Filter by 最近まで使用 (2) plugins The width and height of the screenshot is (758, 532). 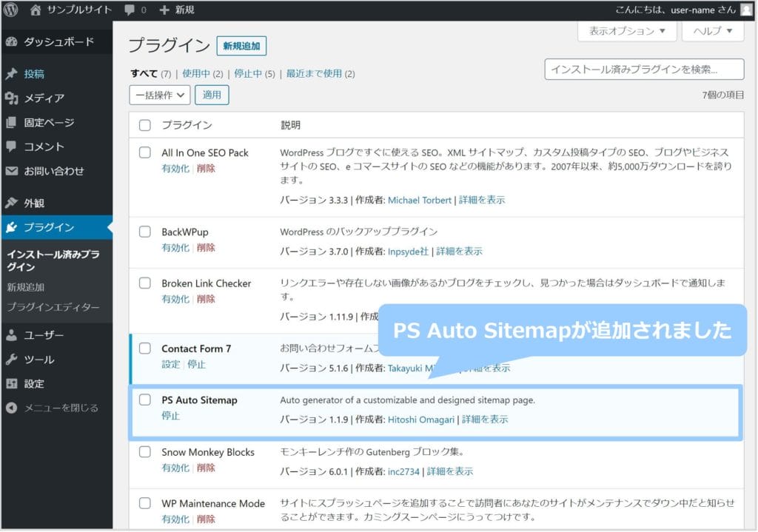pos(321,74)
